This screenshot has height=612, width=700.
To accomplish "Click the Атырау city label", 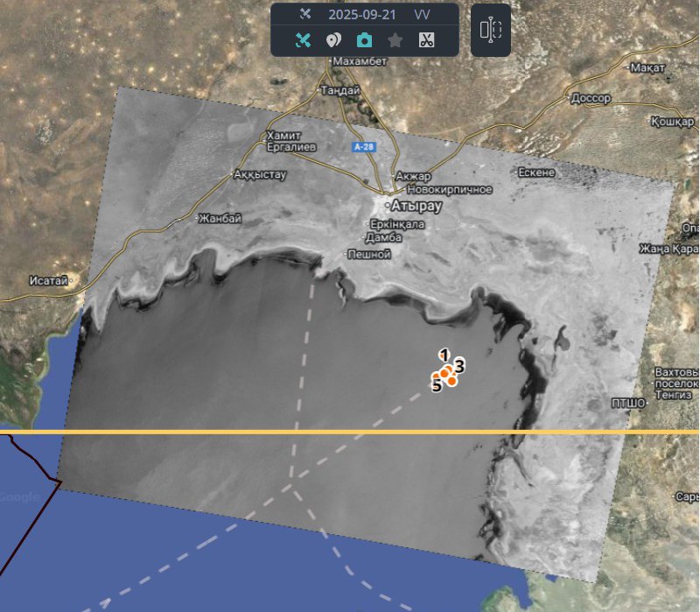I will pos(417,207).
